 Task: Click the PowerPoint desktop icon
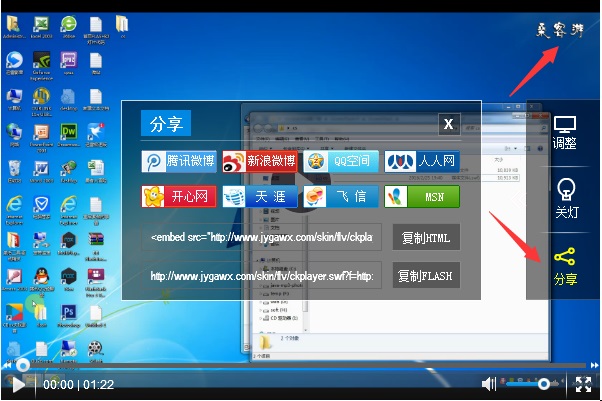41,138
